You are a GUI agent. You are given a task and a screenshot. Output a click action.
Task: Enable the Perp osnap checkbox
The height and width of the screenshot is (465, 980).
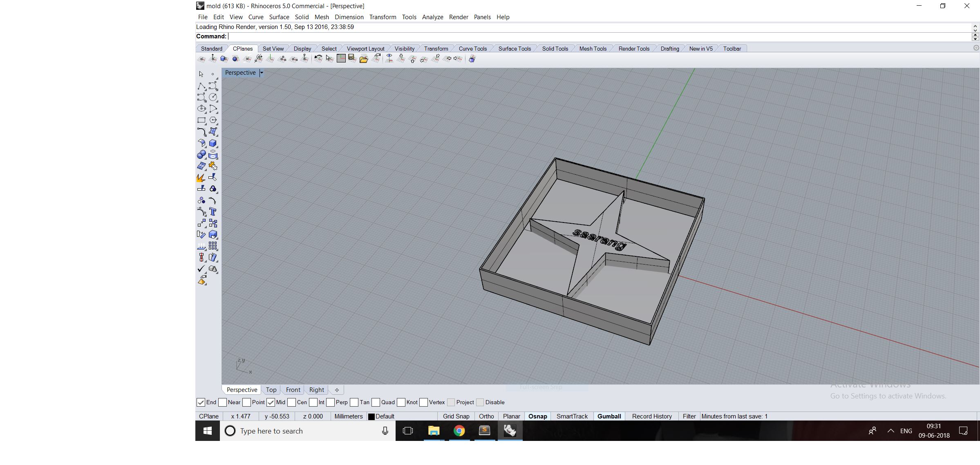(x=330, y=402)
